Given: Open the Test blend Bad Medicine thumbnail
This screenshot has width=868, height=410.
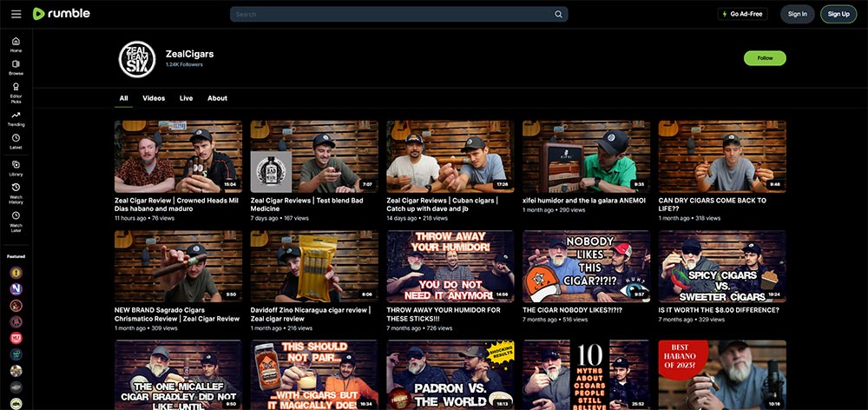Looking at the screenshot, I should click(314, 156).
